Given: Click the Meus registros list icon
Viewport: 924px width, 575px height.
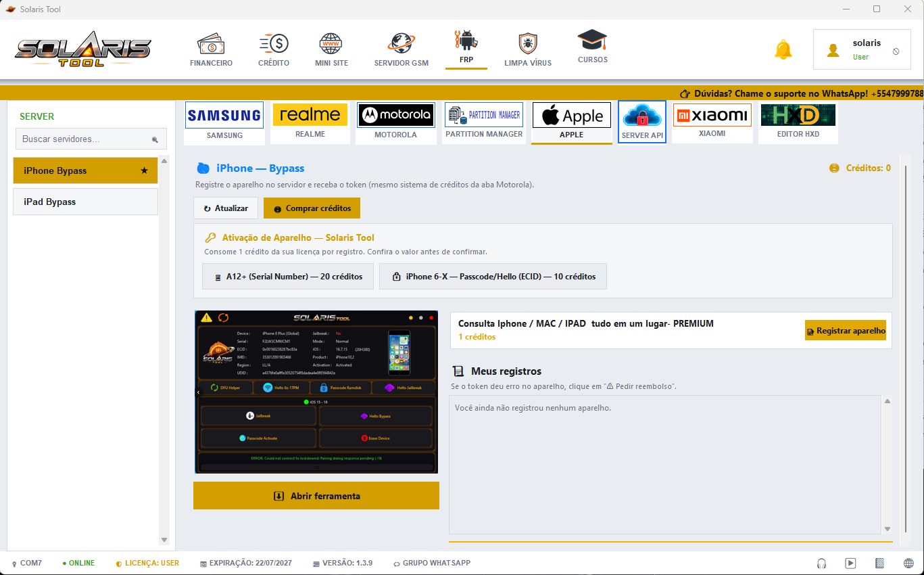Looking at the screenshot, I should click(x=458, y=371).
